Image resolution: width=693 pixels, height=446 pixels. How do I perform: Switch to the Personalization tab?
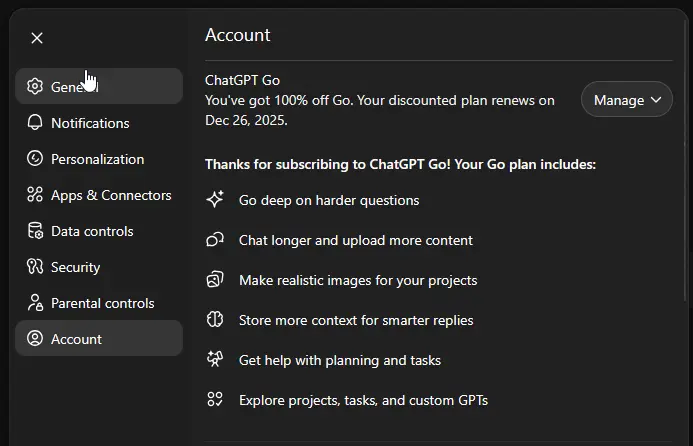tap(99, 159)
